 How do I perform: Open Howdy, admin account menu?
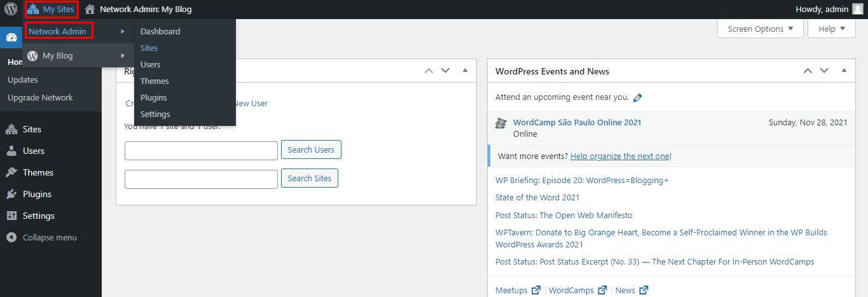[829, 9]
